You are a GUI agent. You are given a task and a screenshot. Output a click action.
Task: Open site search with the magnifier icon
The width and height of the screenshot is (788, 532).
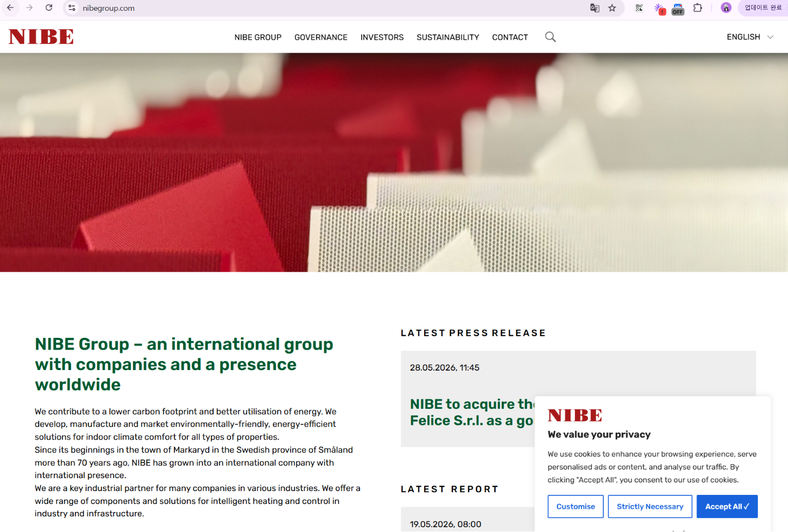click(550, 37)
